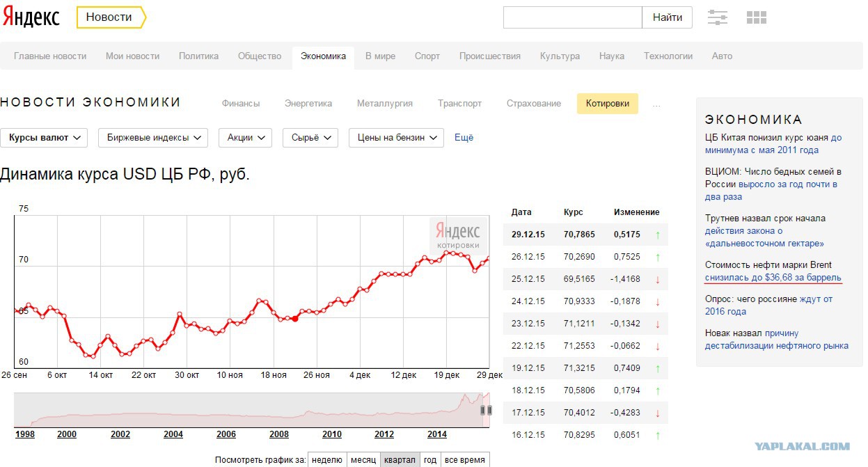Show chart for квартал period
The image size is (868, 467).
click(x=400, y=460)
